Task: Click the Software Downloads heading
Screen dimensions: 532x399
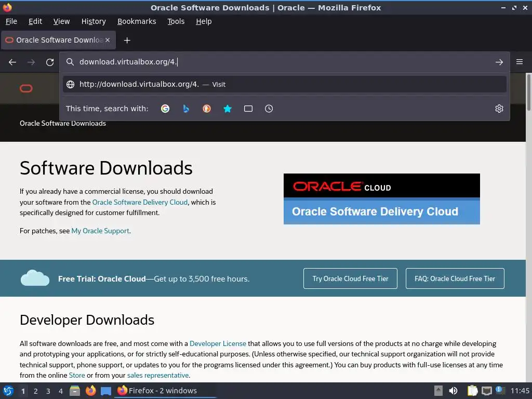Action: click(106, 168)
